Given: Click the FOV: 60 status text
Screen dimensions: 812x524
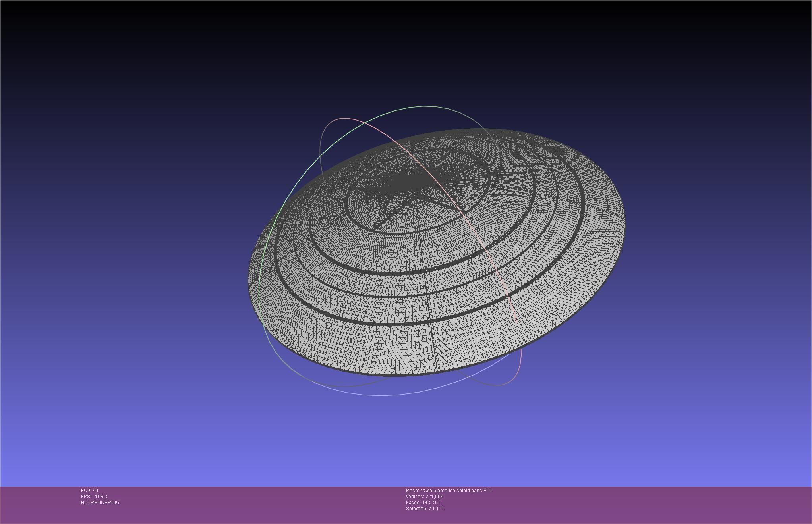Looking at the screenshot, I should pos(89,491).
